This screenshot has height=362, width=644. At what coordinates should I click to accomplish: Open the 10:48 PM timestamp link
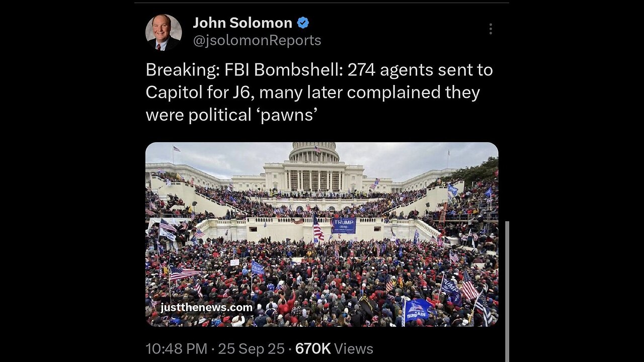(176, 348)
